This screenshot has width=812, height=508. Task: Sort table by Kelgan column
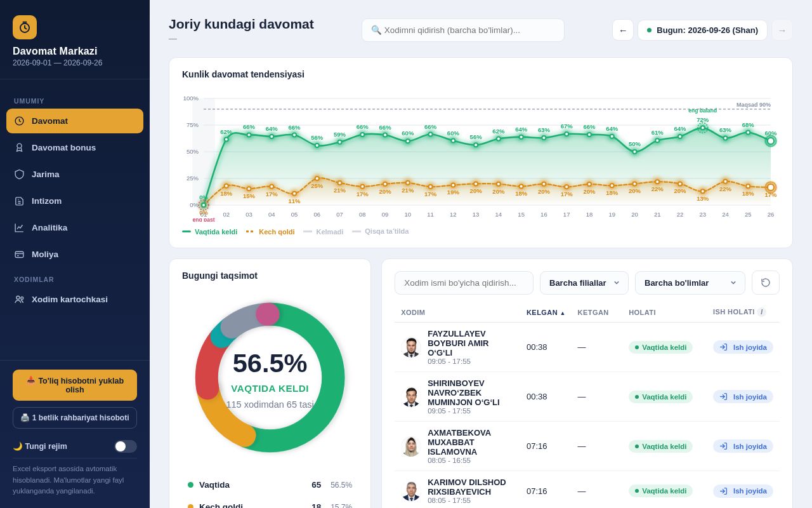coord(546,312)
